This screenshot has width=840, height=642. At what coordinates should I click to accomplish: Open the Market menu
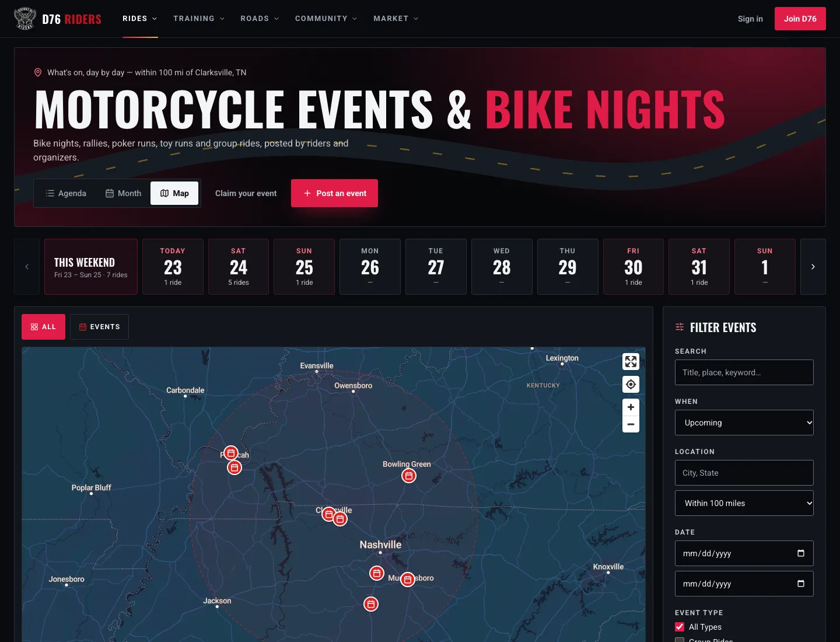click(396, 19)
